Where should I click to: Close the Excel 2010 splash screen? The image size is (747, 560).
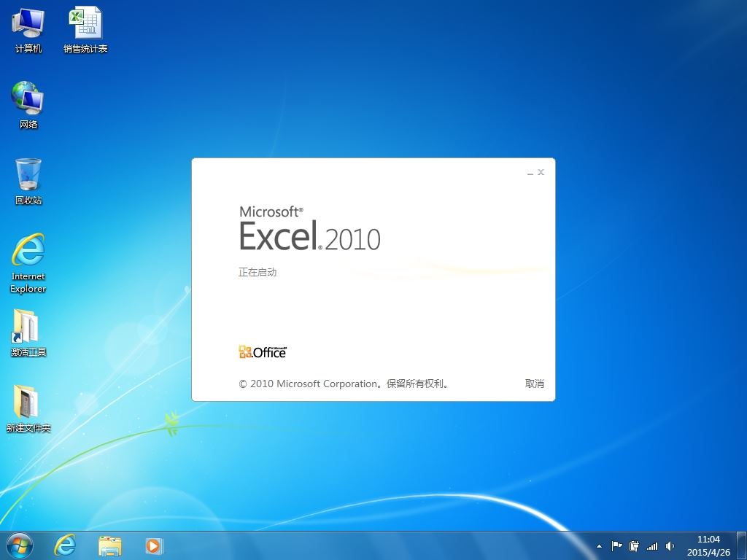pyautogui.click(x=541, y=172)
